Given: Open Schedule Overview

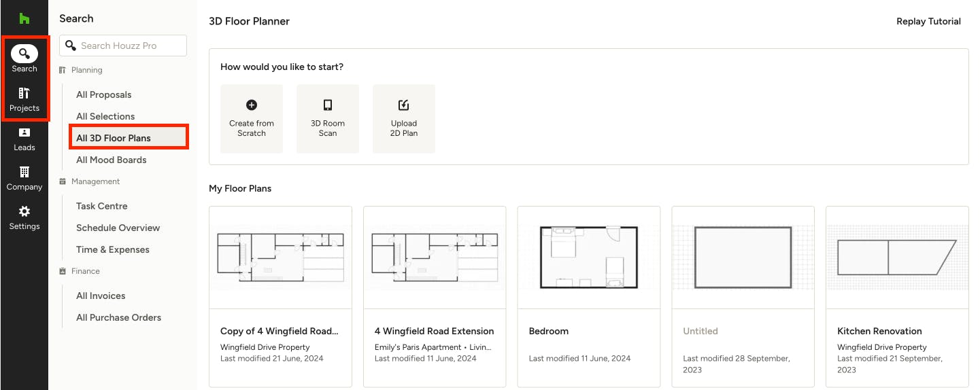Looking at the screenshot, I should click(118, 228).
